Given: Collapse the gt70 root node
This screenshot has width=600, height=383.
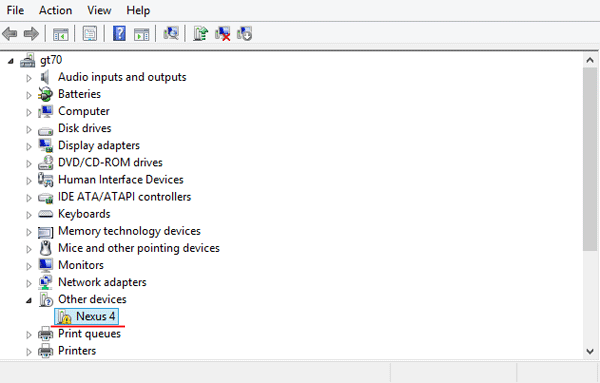Looking at the screenshot, I should (11, 61).
